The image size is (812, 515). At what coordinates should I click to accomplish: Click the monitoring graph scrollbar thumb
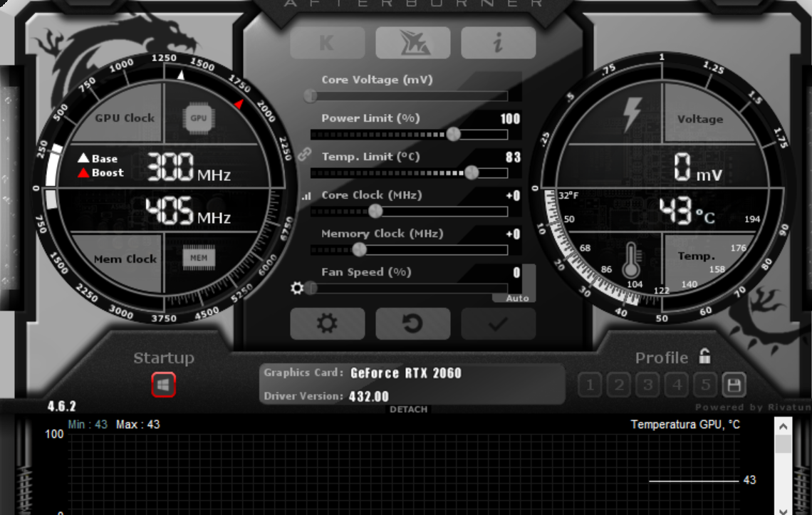coord(783,444)
